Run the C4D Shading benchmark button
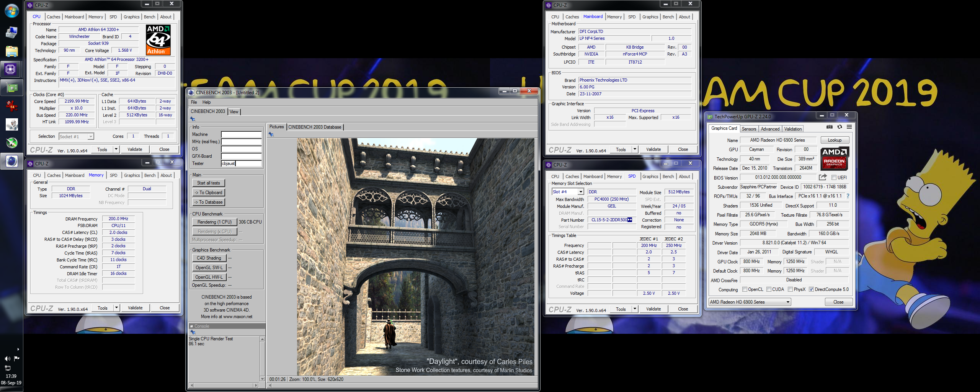The image size is (980, 392). click(x=209, y=258)
